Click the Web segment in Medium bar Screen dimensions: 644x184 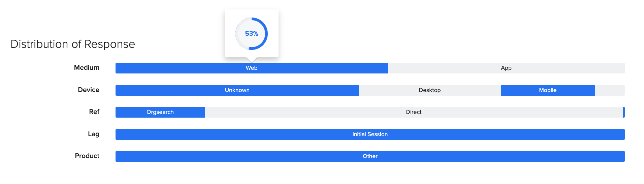251,68
